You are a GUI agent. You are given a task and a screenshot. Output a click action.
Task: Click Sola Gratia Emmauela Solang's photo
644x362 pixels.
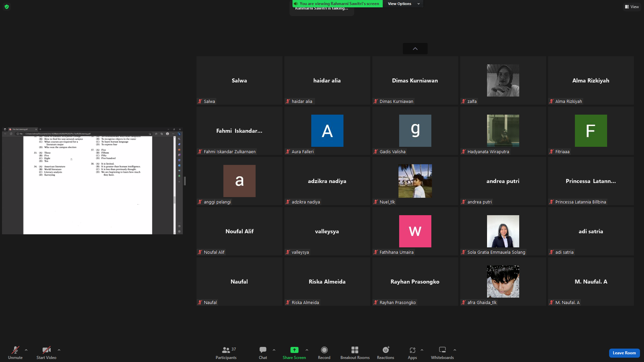tap(503, 231)
